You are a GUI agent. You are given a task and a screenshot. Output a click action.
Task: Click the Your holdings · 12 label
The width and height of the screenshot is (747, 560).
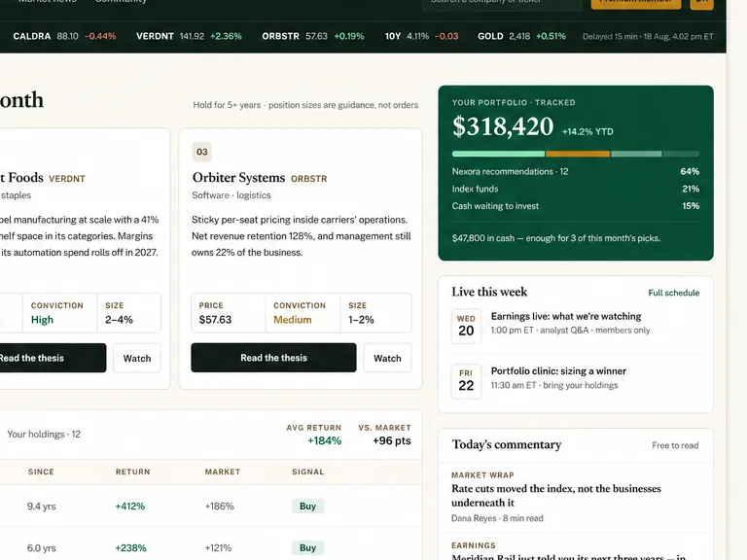pyautogui.click(x=44, y=435)
